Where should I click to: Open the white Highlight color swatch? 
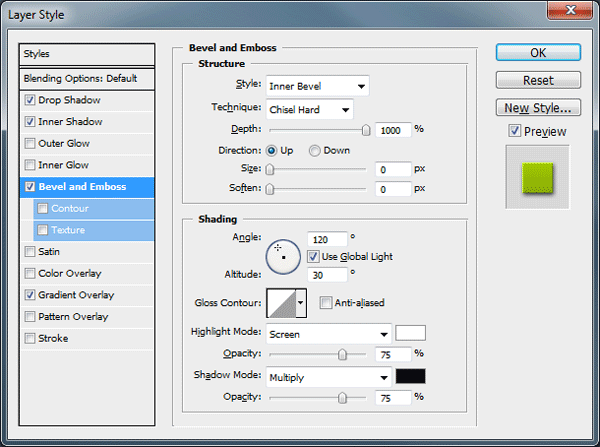click(410, 333)
